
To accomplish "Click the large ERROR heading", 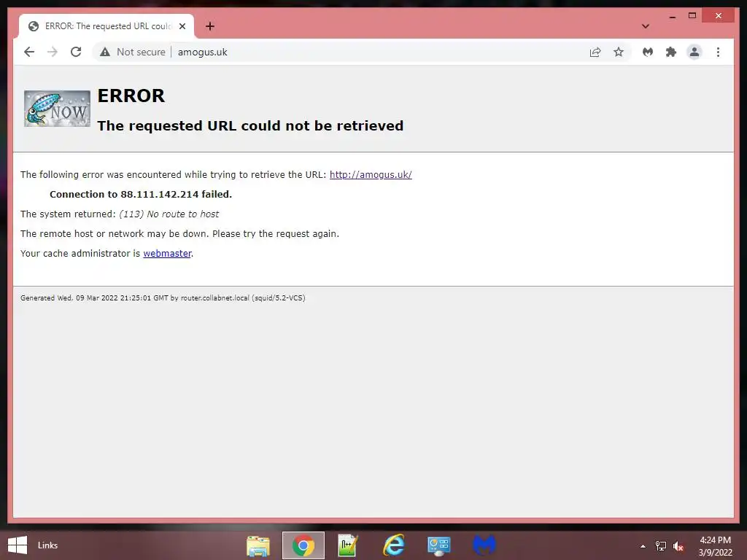I will pyautogui.click(x=131, y=96).
